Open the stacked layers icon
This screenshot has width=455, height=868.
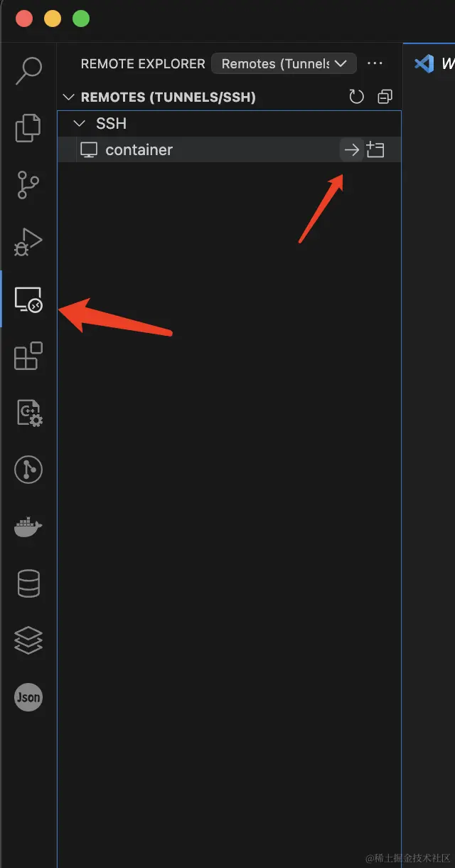28,640
